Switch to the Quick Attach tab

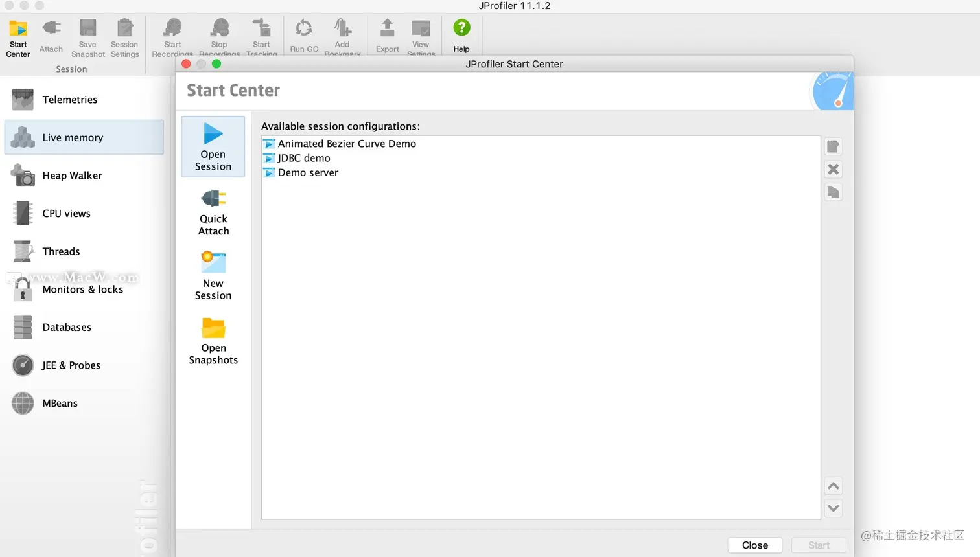click(213, 212)
